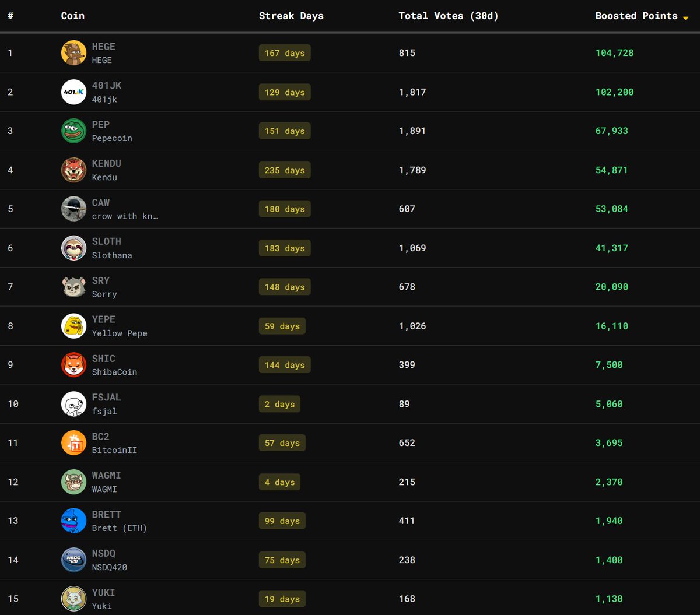Image resolution: width=700 pixels, height=615 pixels.
Task: Click the Yellow Pepe logo
Action: [73, 326]
